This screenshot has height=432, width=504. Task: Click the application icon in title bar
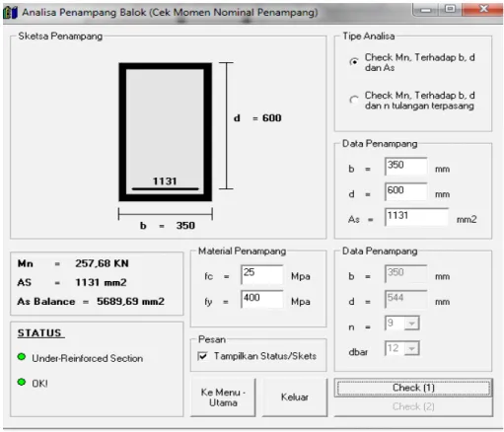pyautogui.click(x=10, y=13)
